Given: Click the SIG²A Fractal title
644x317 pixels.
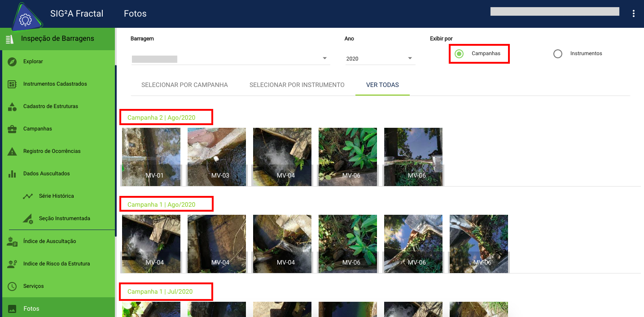Looking at the screenshot, I should pyautogui.click(x=77, y=13).
